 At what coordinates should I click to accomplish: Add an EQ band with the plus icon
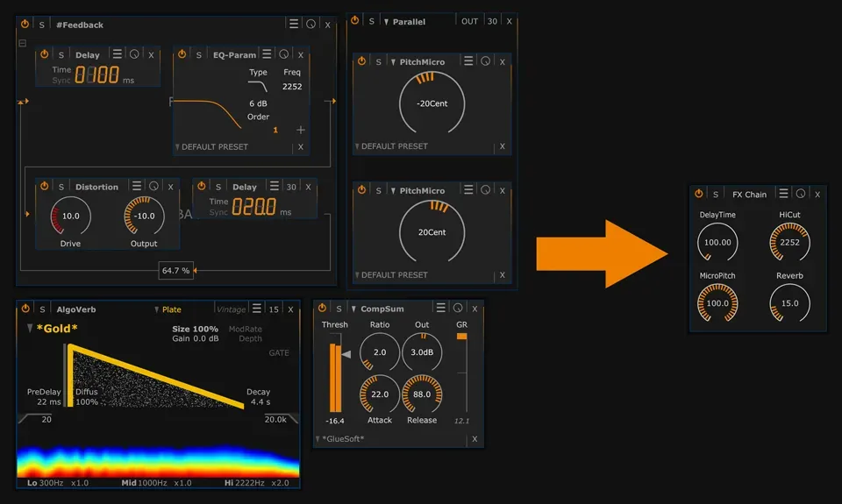(301, 130)
